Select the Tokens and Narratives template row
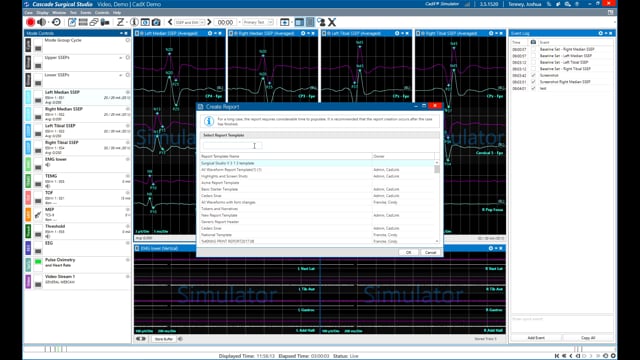Image resolution: width=640 pixels, height=360 pixels. [318, 209]
